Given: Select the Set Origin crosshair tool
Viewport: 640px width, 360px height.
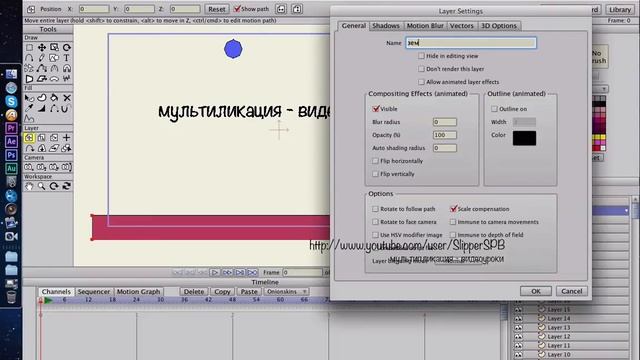Looking at the screenshot, I should pyautogui.click(x=67, y=138).
